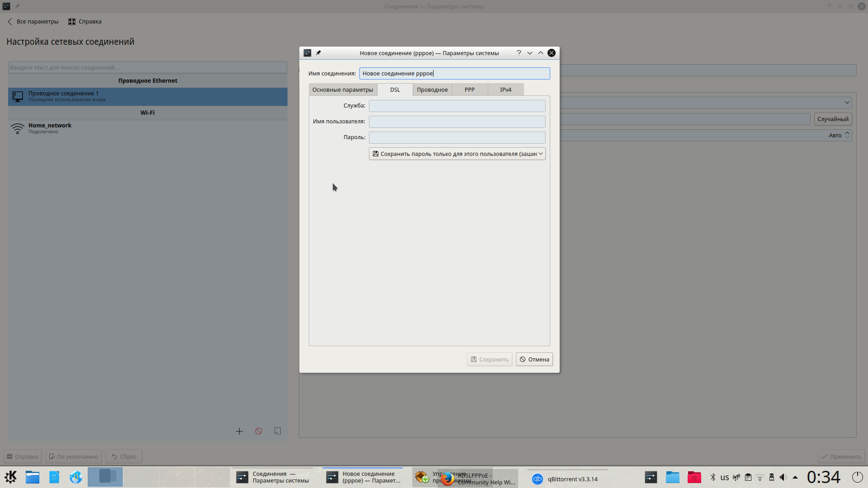
Task: Open Bluetooth tray icon
Action: [713, 477]
